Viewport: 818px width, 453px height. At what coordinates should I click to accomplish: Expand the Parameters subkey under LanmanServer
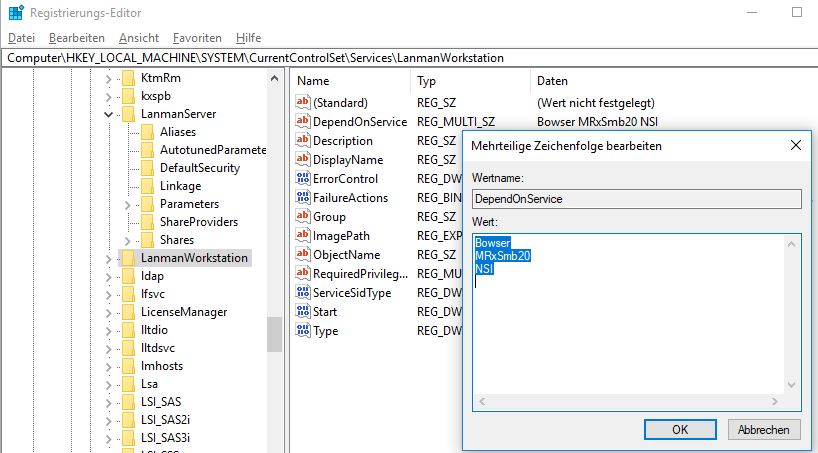point(128,204)
